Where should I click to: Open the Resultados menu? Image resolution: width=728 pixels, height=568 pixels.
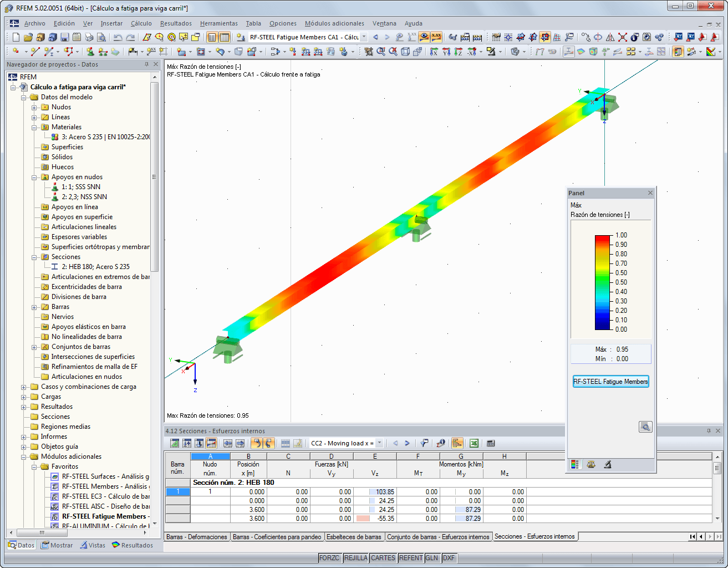click(176, 23)
